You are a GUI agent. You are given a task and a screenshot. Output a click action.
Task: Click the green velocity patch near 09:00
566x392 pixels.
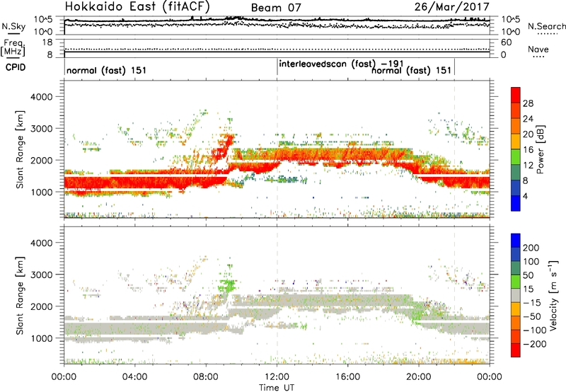tap(226, 284)
